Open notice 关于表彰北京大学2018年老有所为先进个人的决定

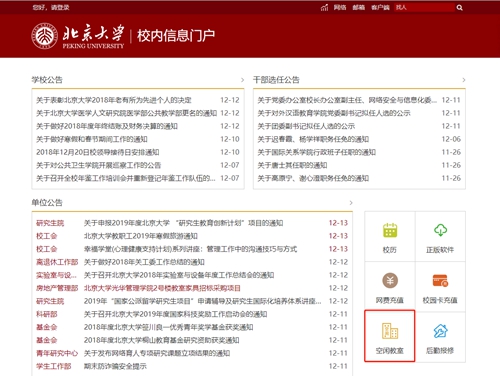114,100
